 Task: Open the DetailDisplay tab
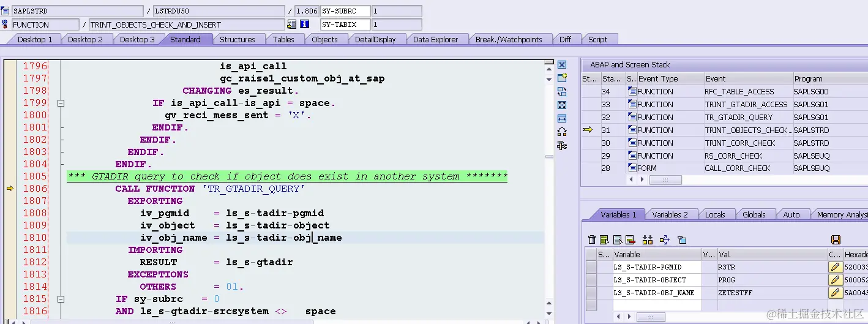coord(375,39)
